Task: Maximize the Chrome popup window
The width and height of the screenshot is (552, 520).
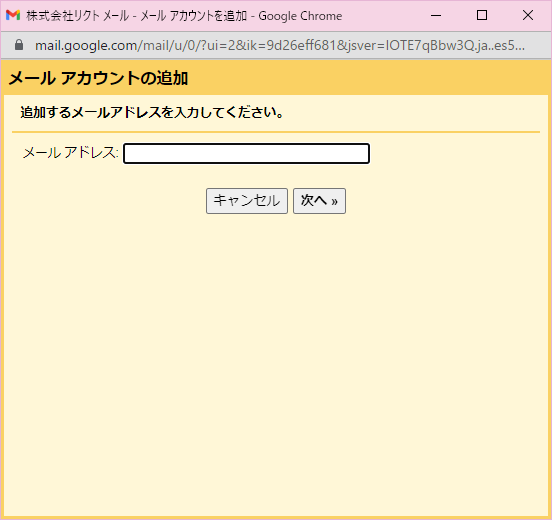Action: (482, 15)
